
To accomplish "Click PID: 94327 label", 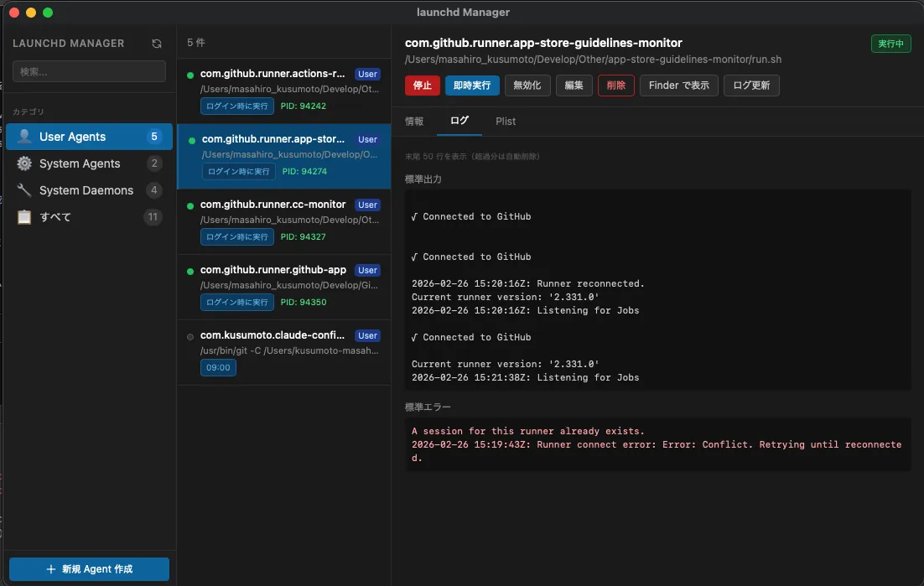I will pyautogui.click(x=304, y=236).
